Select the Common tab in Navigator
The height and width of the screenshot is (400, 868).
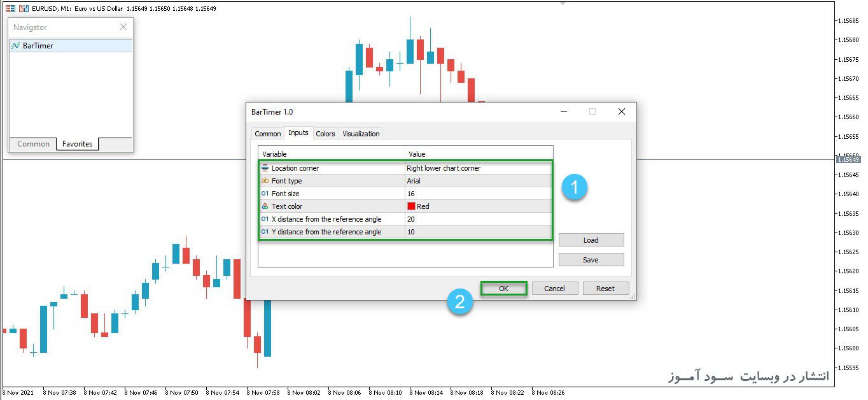tap(33, 144)
